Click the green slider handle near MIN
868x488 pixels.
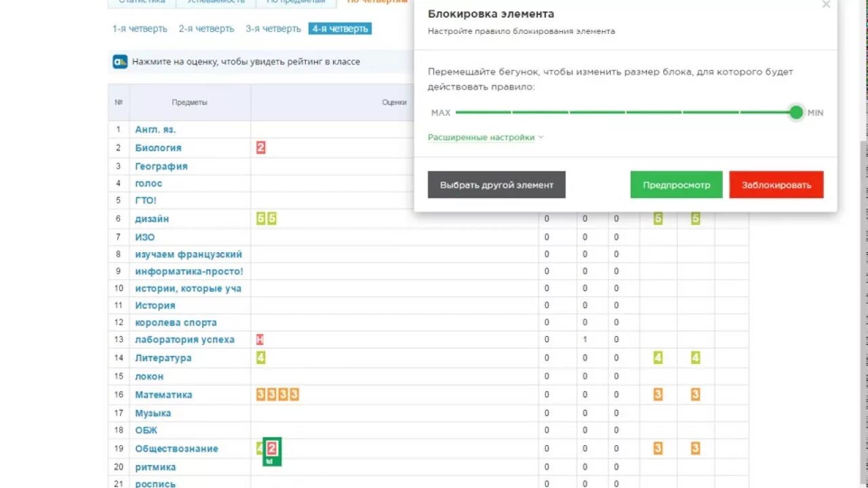coord(796,113)
